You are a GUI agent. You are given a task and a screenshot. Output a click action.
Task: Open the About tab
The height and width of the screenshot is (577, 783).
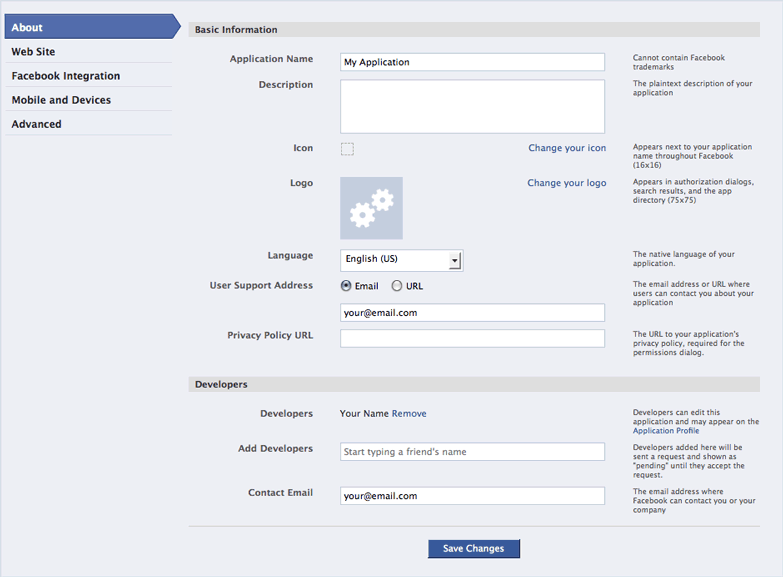pos(92,27)
